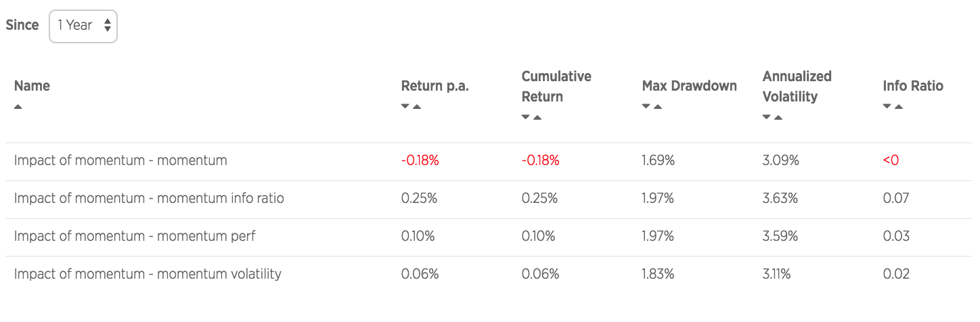Click the Name column header
Viewport: 980px width, 322px height.
(32, 86)
